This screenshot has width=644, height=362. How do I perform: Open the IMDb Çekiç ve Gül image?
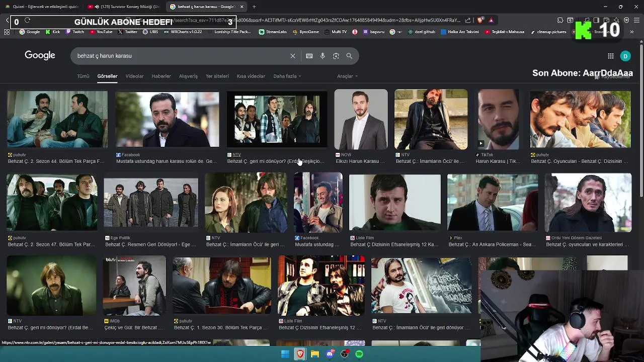pos(134,285)
